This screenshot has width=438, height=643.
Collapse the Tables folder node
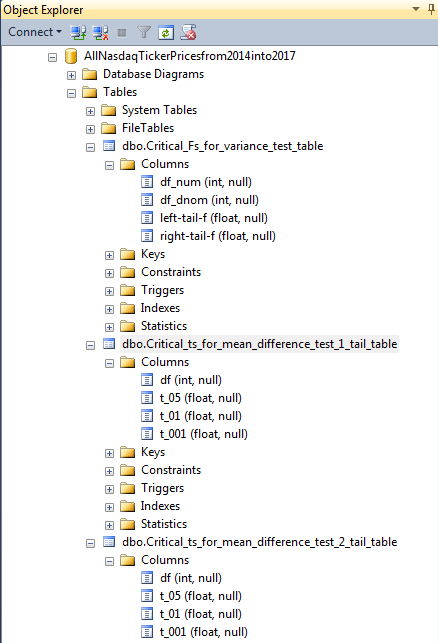pyautogui.click(x=71, y=93)
